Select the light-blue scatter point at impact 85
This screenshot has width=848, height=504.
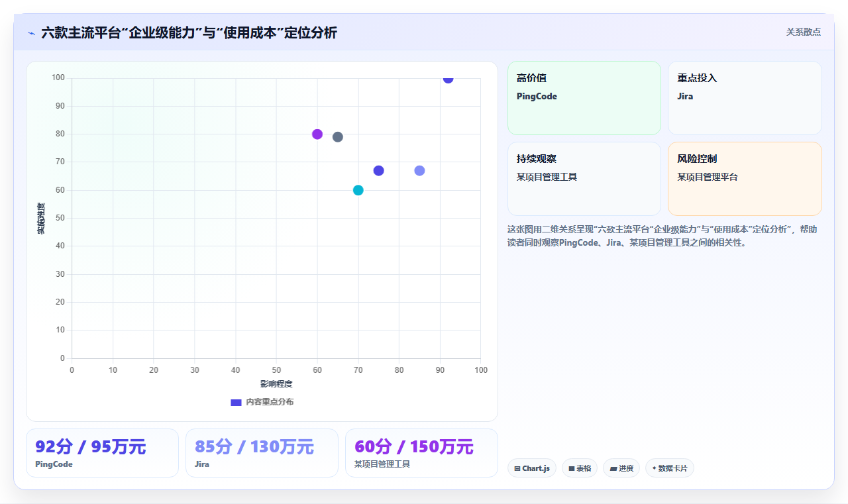pos(419,171)
